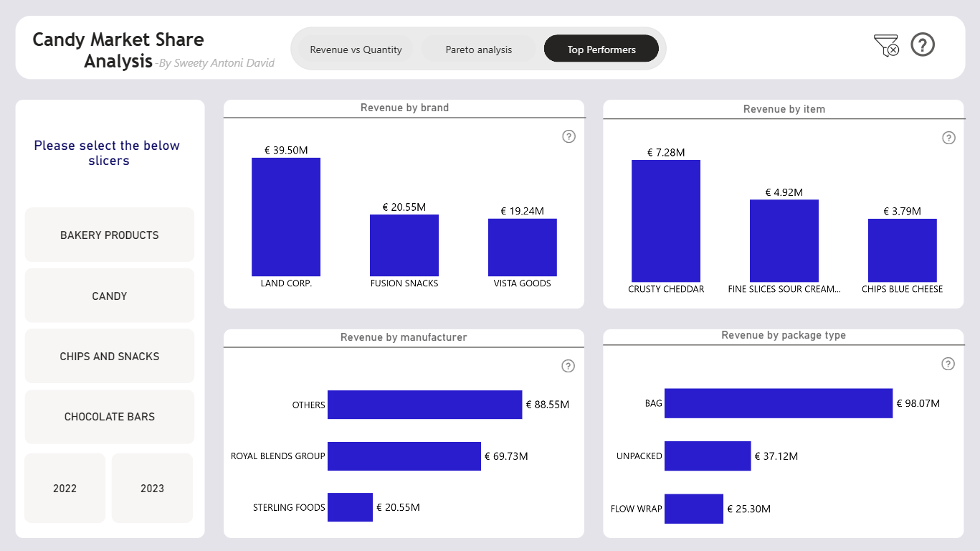The height and width of the screenshot is (551, 980).
Task: Select the Top Performers tab
Action: tap(601, 49)
